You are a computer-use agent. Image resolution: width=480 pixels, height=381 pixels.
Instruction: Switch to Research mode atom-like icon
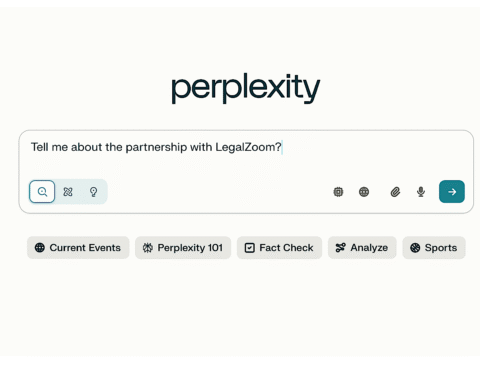coord(68,192)
